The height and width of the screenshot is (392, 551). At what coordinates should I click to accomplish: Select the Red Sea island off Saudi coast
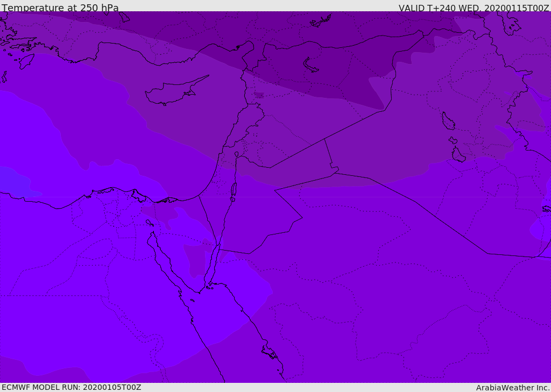coord(270,352)
